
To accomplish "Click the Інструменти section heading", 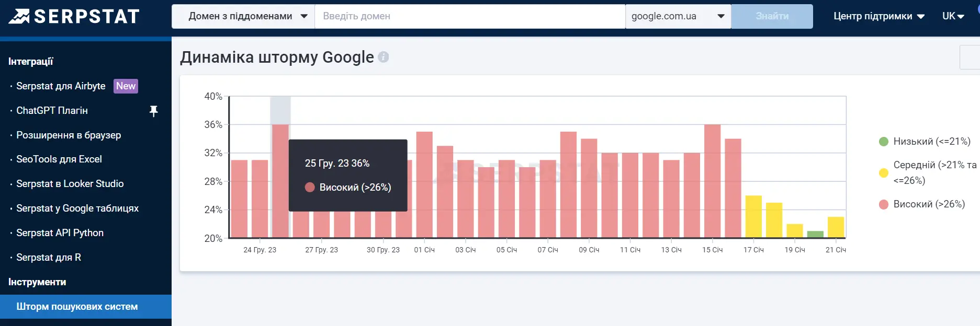I will (x=37, y=282).
